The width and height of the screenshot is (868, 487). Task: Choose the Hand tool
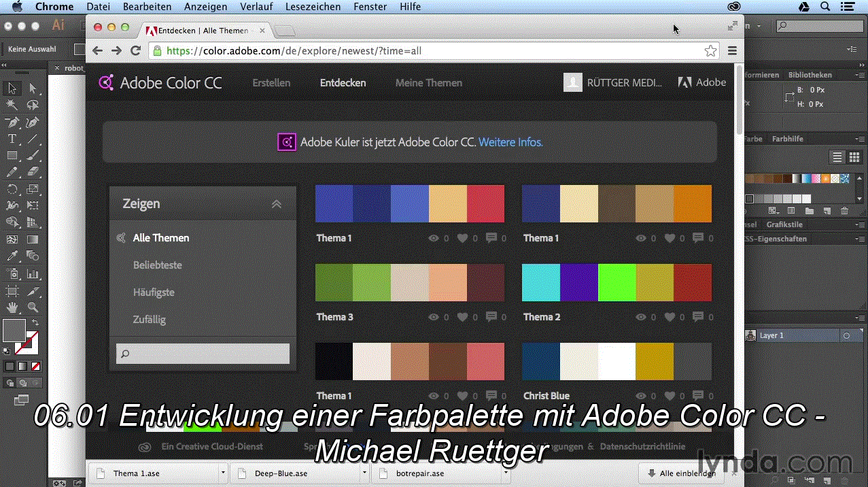pos(12,308)
